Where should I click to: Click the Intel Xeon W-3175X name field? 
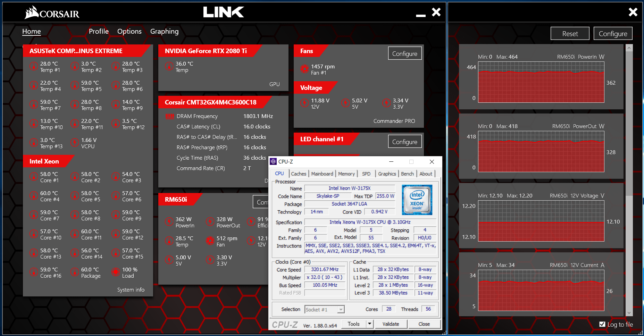pos(350,188)
